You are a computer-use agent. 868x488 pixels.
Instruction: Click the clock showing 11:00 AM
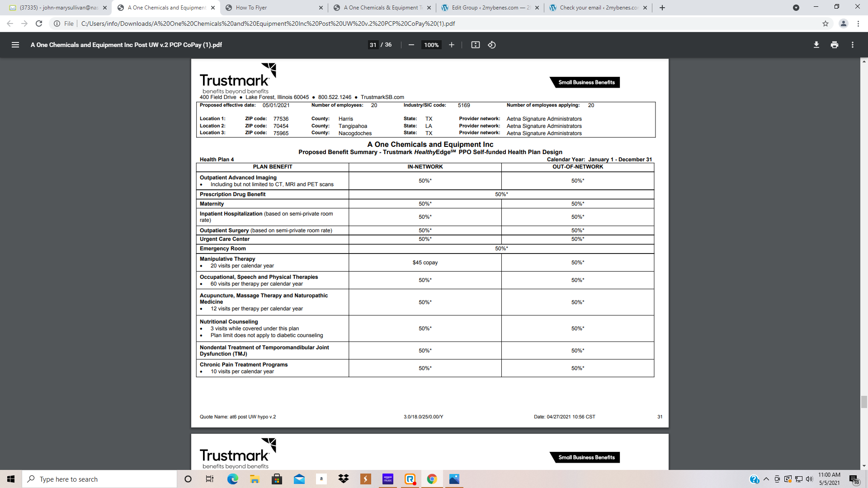coord(829,475)
